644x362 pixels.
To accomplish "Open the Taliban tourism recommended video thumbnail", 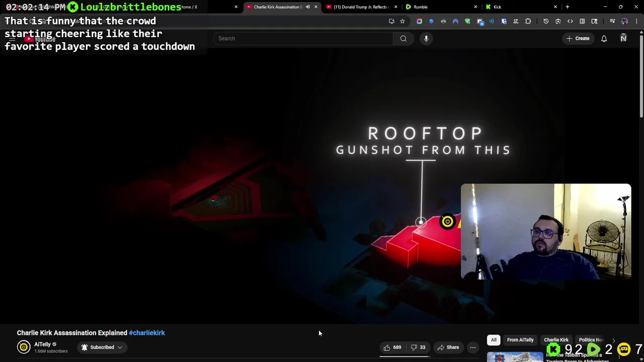I will click(x=515, y=357).
